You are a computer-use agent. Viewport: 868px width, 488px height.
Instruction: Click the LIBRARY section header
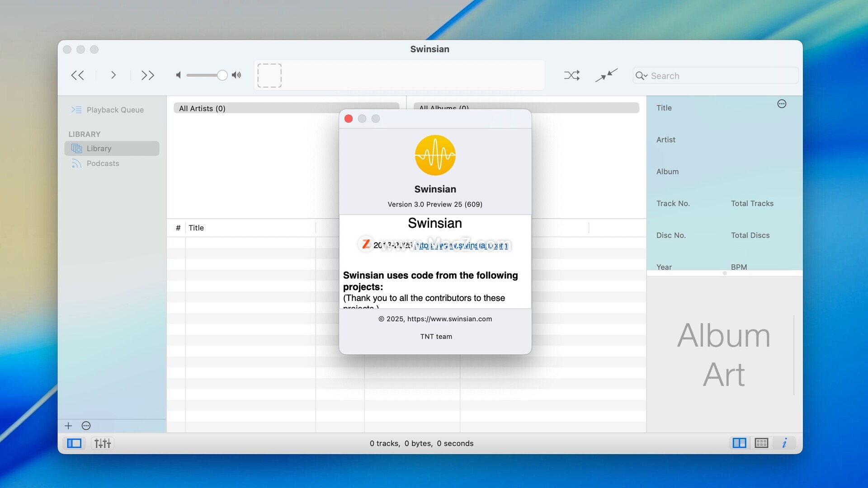coord(85,134)
